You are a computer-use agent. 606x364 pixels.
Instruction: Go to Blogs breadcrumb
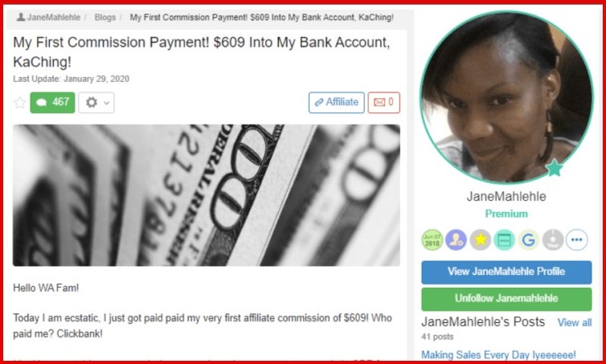pos(105,18)
